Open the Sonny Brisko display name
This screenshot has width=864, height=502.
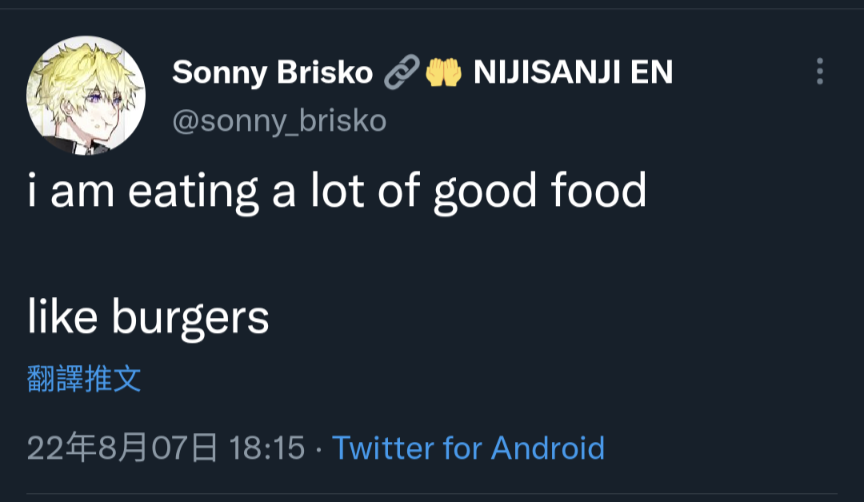(x=273, y=72)
